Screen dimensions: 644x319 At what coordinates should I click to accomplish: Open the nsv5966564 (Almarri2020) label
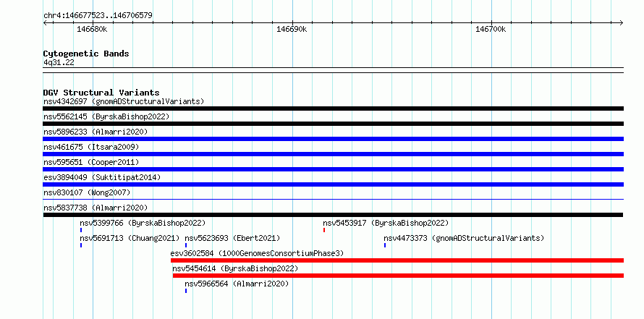(237, 284)
